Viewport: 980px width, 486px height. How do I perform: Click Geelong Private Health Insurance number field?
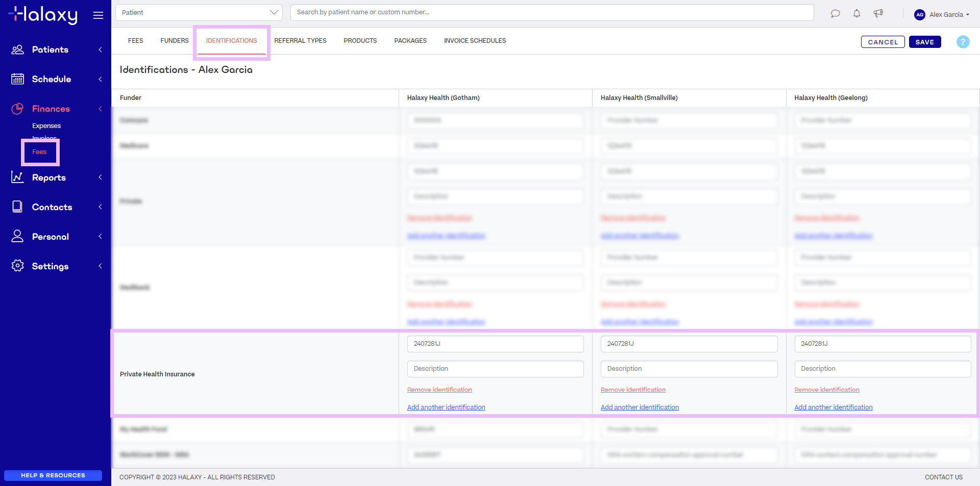[883, 344]
